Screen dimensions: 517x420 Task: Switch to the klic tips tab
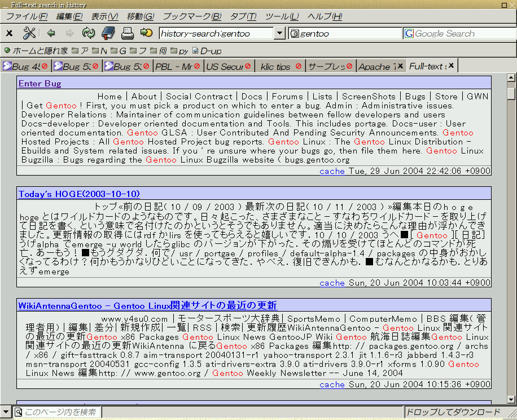(275, 66)
